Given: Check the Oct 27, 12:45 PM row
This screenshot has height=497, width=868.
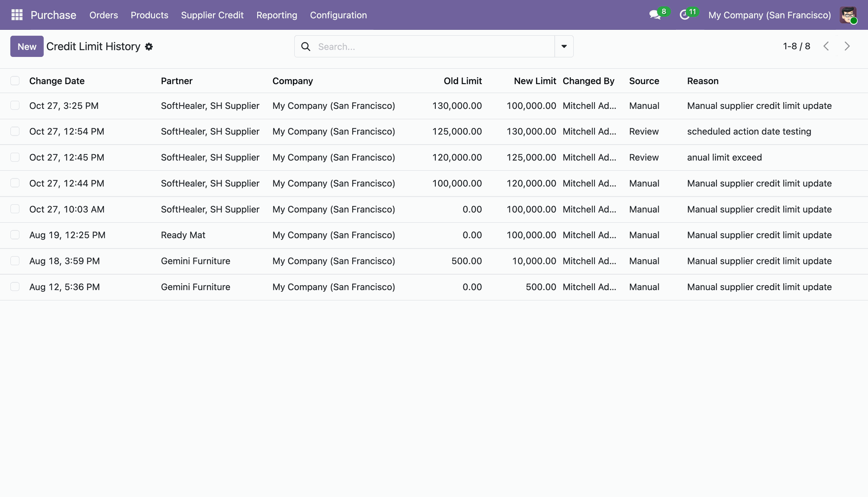Looking at the screenshot, I should [15, 157].
